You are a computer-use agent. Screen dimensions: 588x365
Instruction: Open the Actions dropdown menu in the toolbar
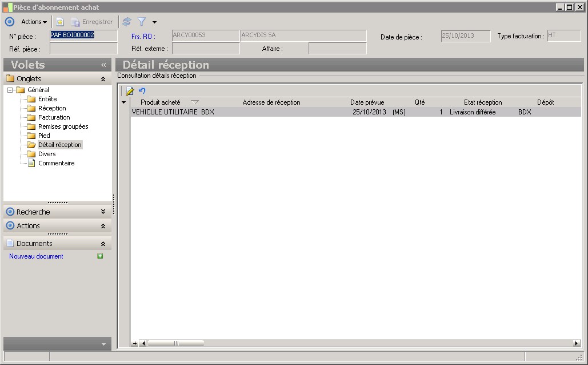click(34, 22)
